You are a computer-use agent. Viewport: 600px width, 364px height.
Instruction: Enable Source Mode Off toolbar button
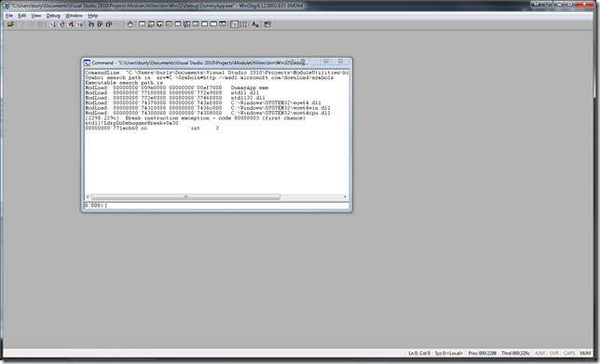click(x=243, y=24)
